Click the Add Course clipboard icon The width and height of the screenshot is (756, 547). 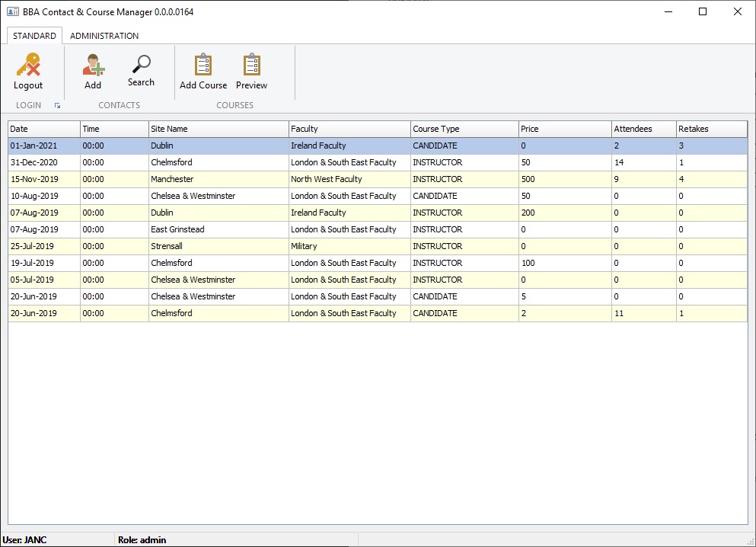point(203,66)
